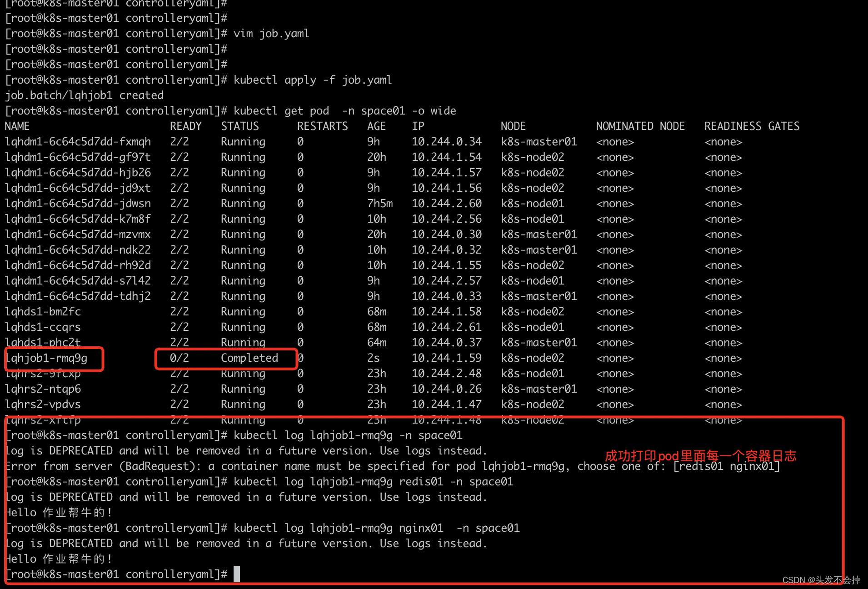This screenshot has width=868, height=589.
Task: Click 'kubectl log lqhjob1-rmq9g -n space01' command
Action: [348, 435]
